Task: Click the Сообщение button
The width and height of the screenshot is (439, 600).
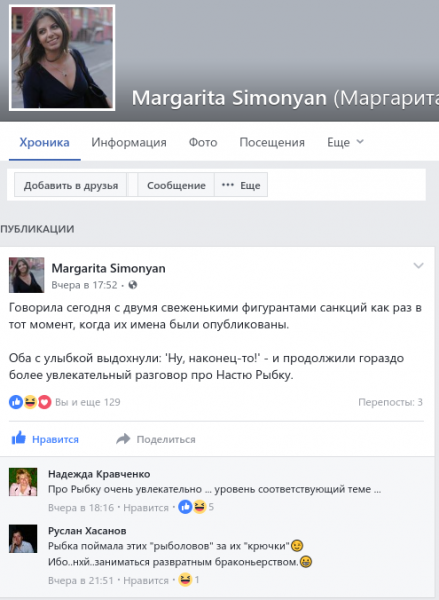Action: 176,185
